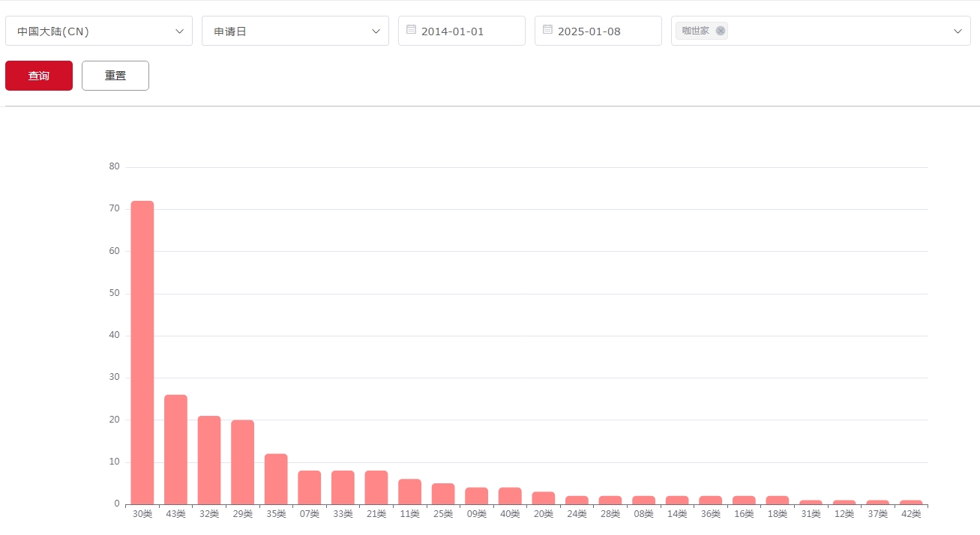Click the 43类 bar in the chart
The height and width of the screenshot is (535, 980).
(175, 450)
